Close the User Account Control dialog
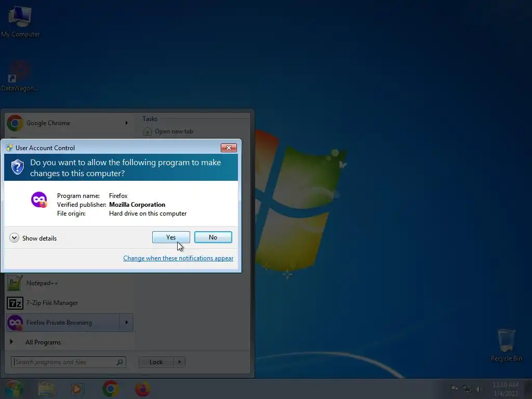This screenshot has width=532, height=399. 229,148
